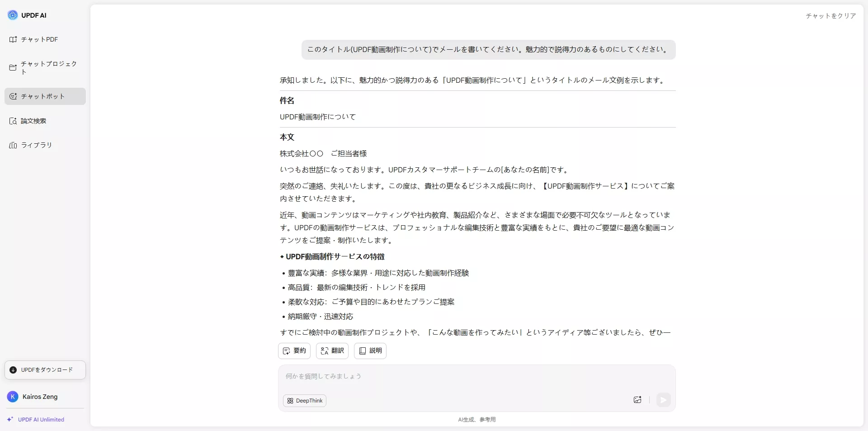This screenshot has height=431, width=868.
Task: Open 論文検索 in the sidebar
Action: coord(45,121)
